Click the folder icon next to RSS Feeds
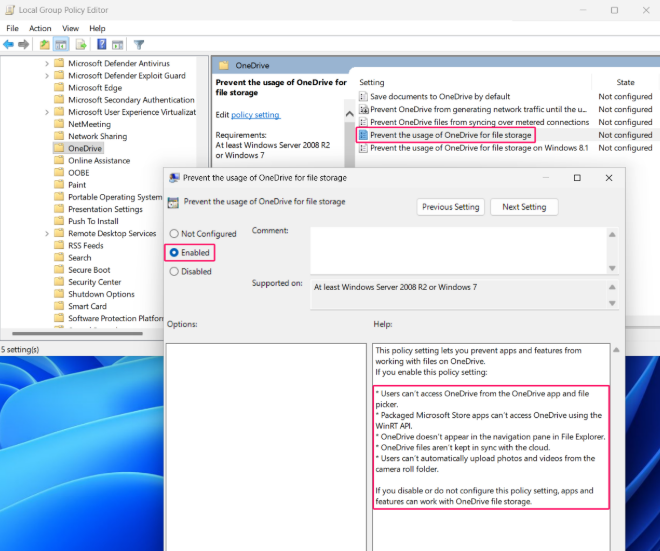Image resolution: width=660 pixels, height=551 pixels. pyautogui.click(x=59, y=245)
